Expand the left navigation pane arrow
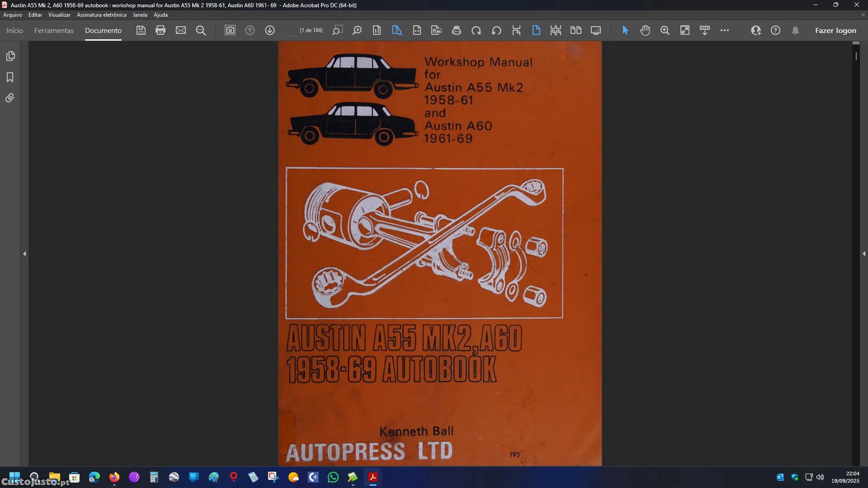Screen dimensions: 868x488 24,254
